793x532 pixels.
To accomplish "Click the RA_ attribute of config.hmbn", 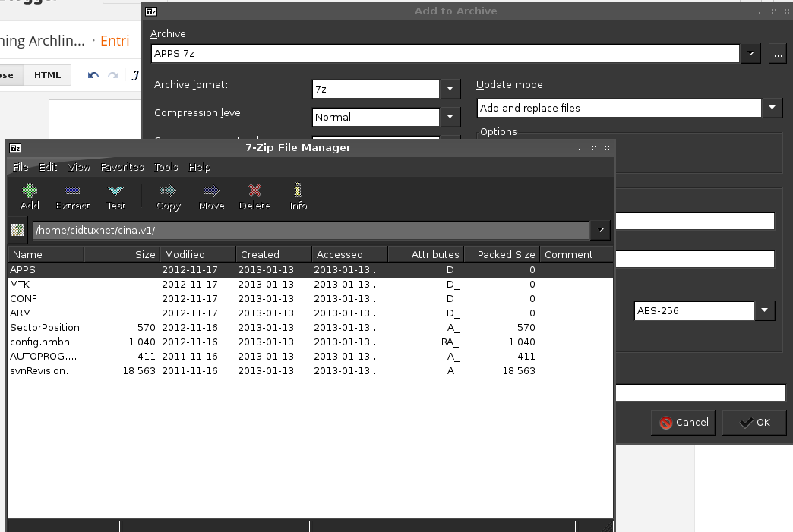I will pos(450,342).
